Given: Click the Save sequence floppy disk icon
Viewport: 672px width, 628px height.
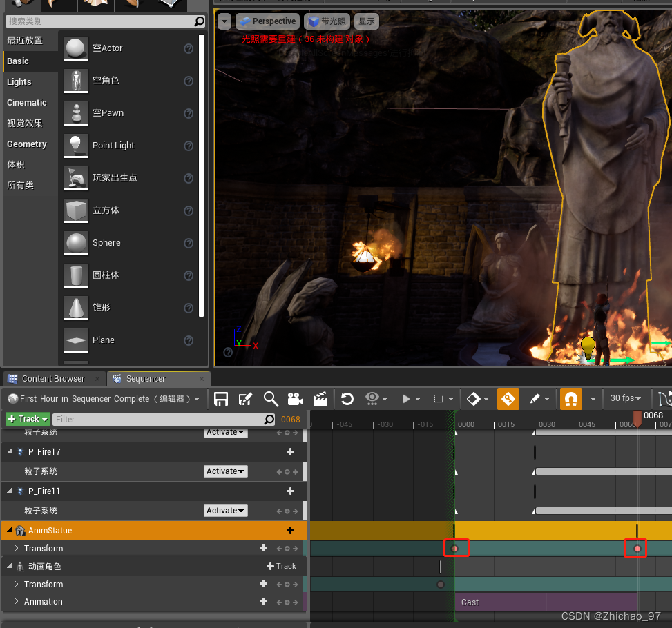Looking at the screenshot, I should (221, 399).
